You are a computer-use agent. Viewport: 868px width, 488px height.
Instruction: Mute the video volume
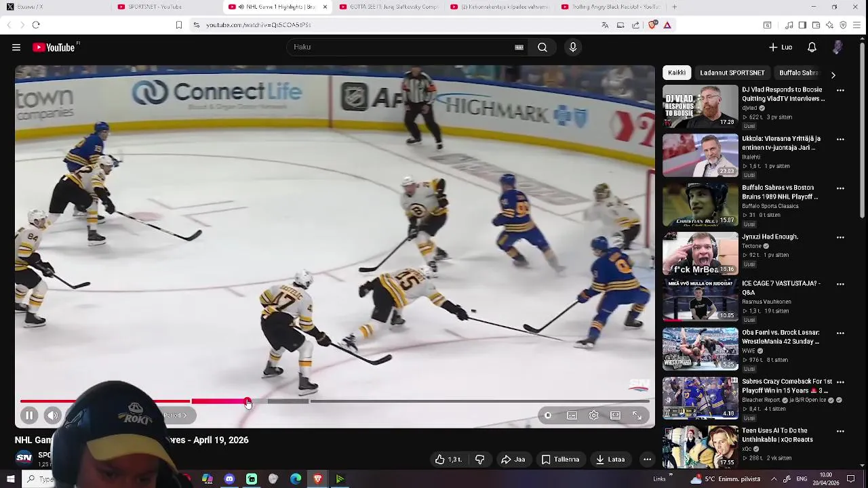[53, 415]
